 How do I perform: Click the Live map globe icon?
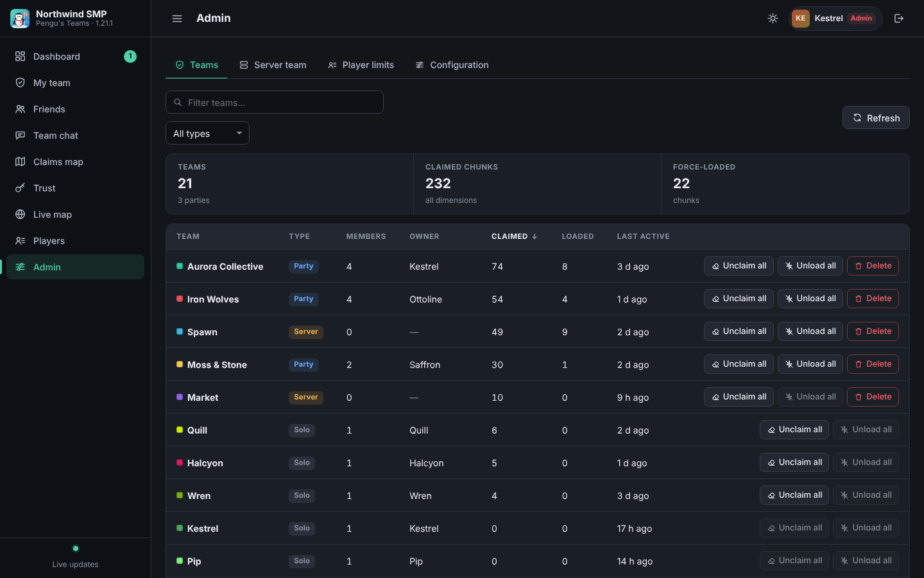point(21,215)
